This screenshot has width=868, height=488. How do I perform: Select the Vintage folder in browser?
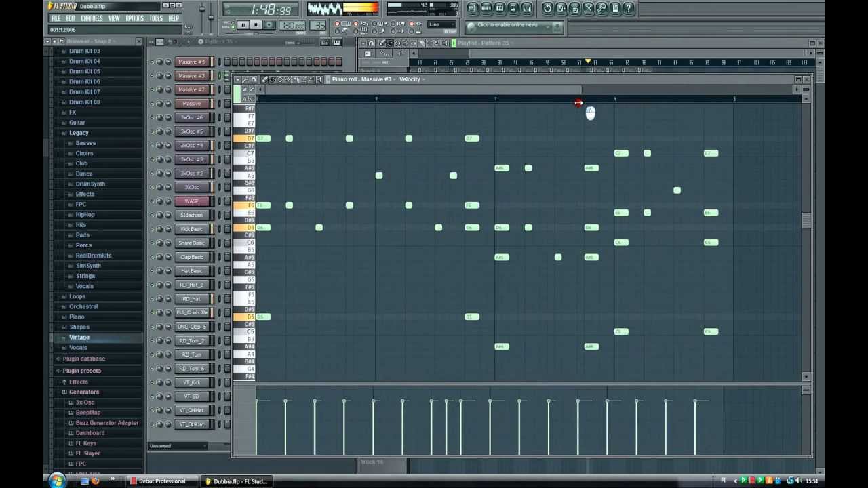pos(79,337)
